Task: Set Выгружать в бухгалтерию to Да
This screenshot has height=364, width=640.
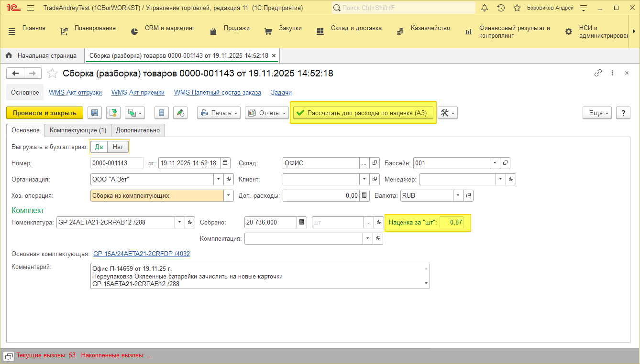Action: click(99, 147)
